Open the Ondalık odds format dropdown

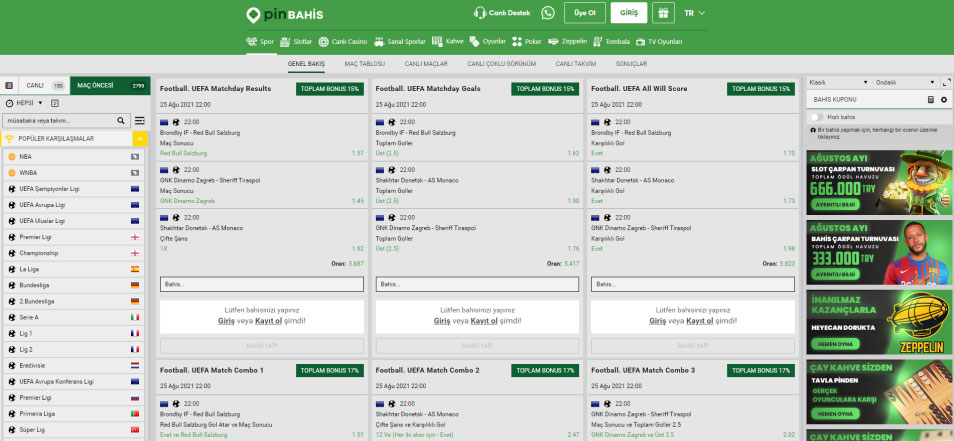tap(905, 82)
